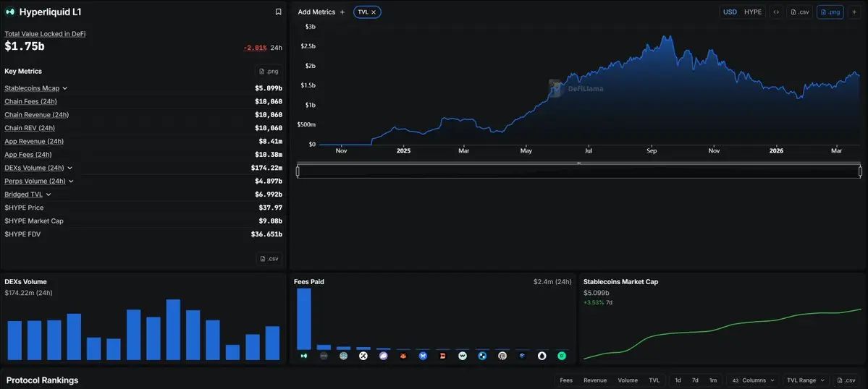Switch Protocol Rankings to Fees tab
The width and height of the screenshot is (868, 389).
566,380
